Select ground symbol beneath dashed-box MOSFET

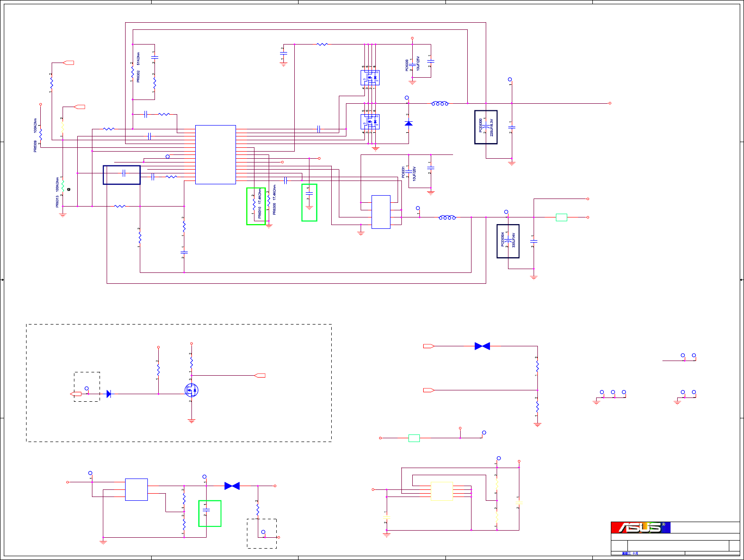click(191, 421)
